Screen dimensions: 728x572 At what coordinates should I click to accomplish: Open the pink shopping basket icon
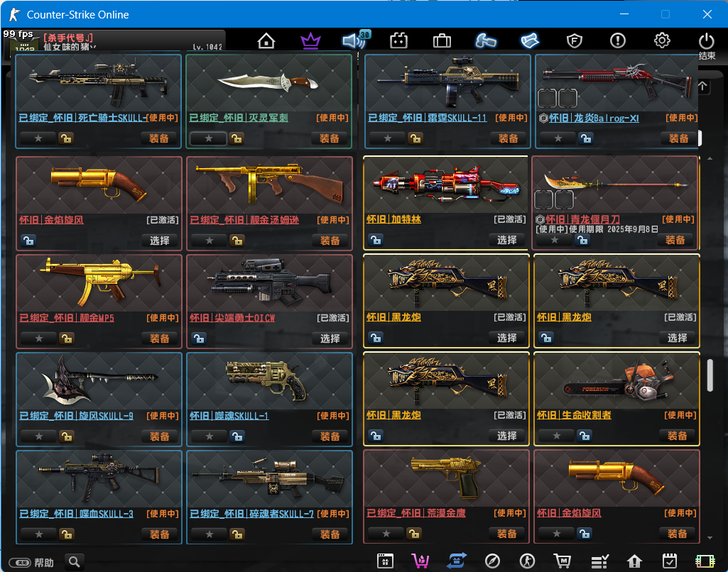pos(420,561)
